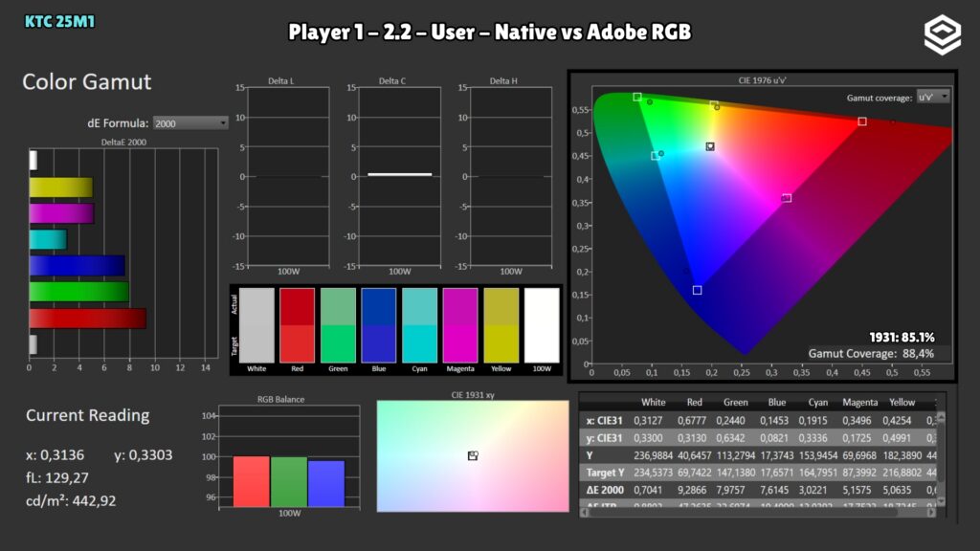Click the Yellow x value 0,4254
The image size is (980, 551).
pos(897,421)
